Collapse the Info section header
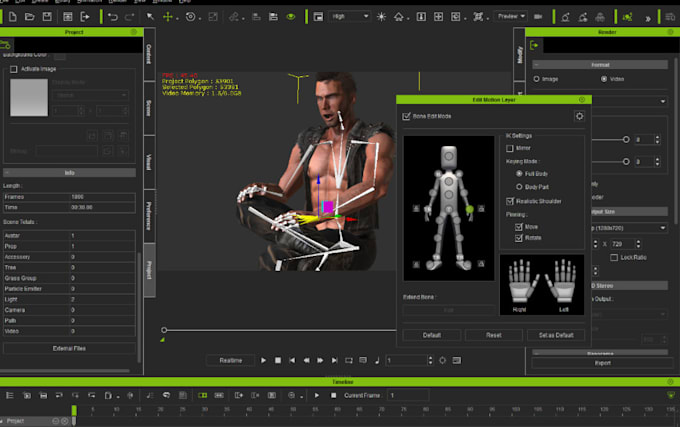This screenshot has height=427, width=680. click(69, 173)
